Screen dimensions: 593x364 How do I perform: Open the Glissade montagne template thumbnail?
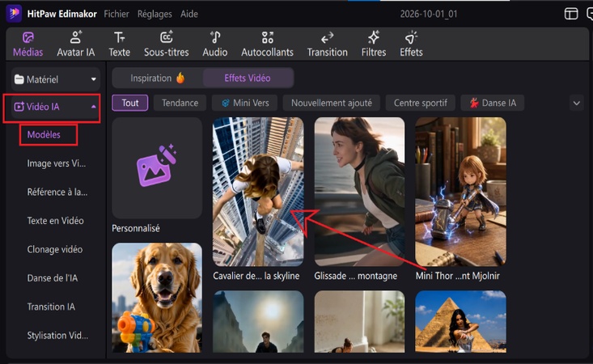pos(359,192)
